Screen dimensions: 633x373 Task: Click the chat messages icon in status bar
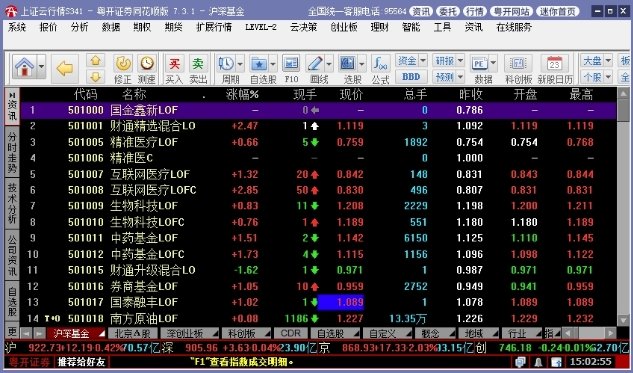coord(521,362)
